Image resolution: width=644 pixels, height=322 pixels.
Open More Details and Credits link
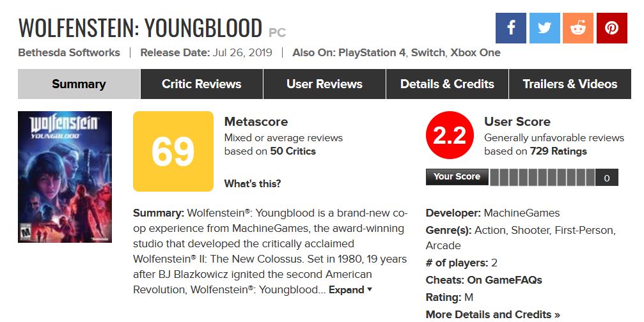(x=493, y=314)
